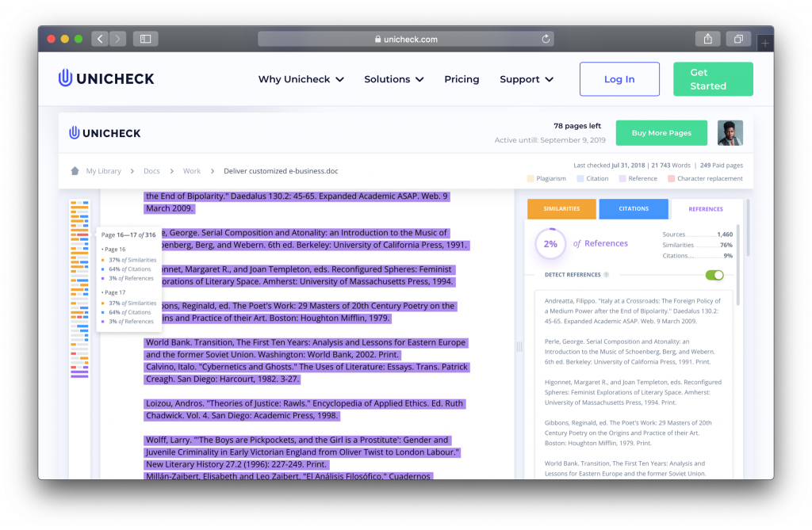Reload the page with the refresh icon

point(546,39)
